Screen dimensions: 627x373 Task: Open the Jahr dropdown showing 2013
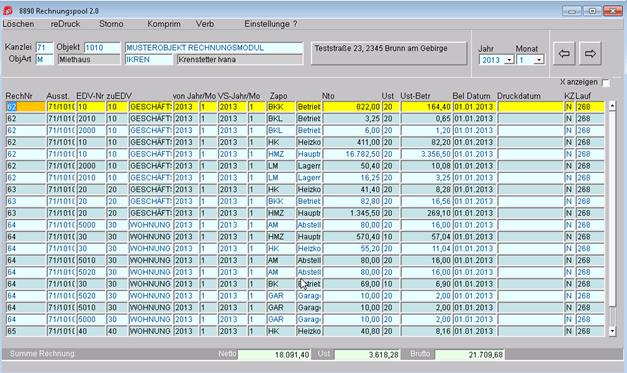[x=509, y=60]
